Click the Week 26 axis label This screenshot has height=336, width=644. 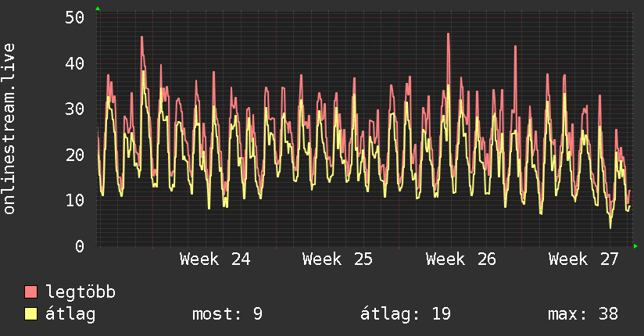click(461, 259)
